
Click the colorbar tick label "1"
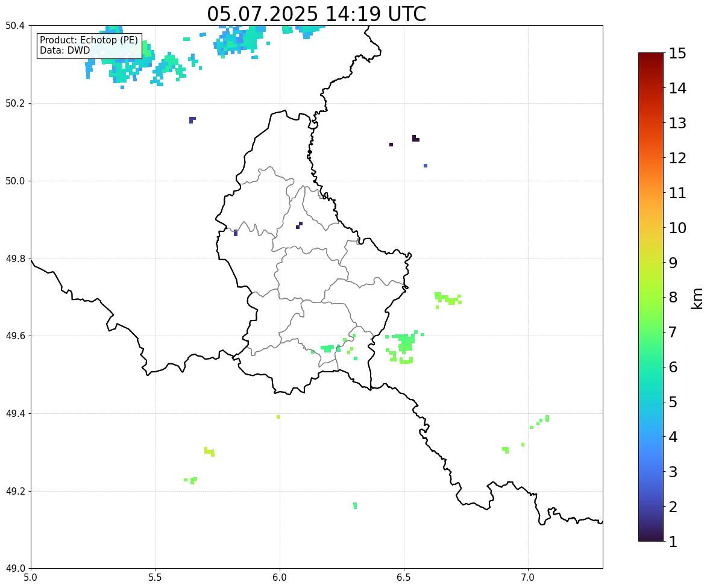point(673,542)
